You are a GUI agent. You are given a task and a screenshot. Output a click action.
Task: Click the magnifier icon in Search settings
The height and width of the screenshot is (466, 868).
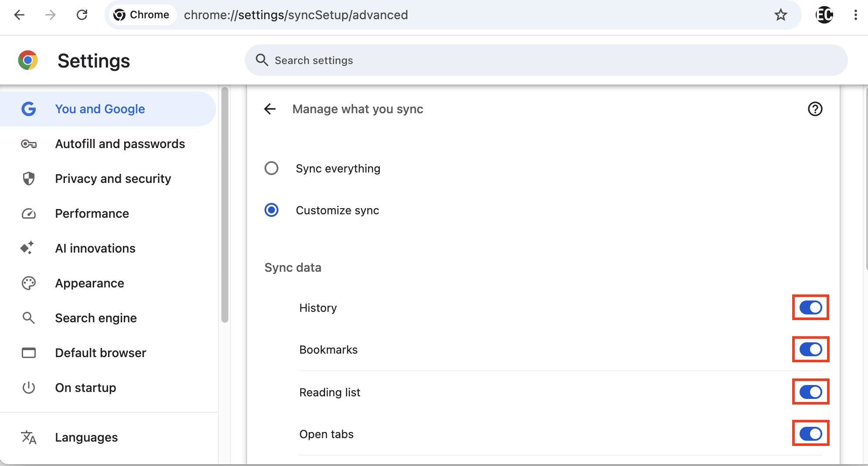click(261, 60)
